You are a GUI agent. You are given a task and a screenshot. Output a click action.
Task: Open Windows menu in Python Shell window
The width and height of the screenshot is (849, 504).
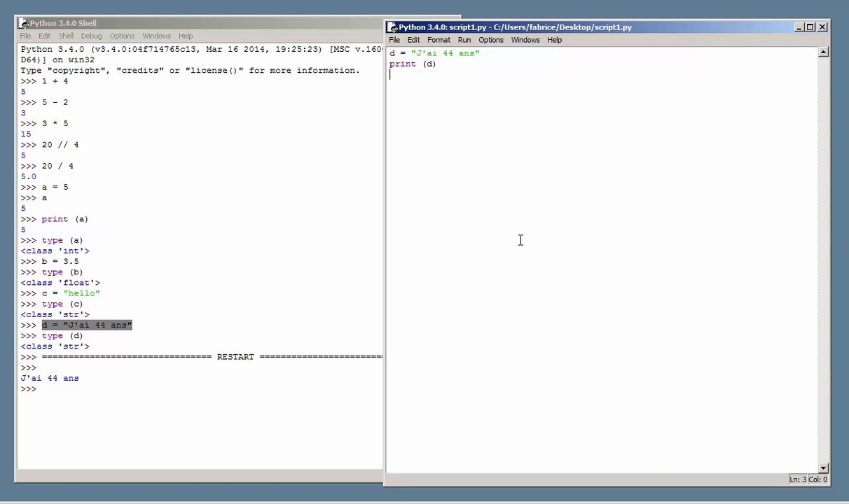(x=156, y=36)
